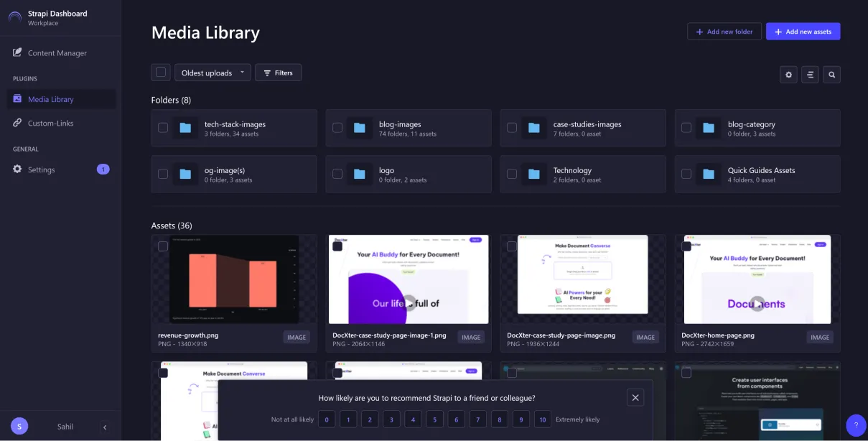Select the blog-category folder checkbox
Image resolution: width=868 pixels, height=441 pixels.
click(686, 128)
